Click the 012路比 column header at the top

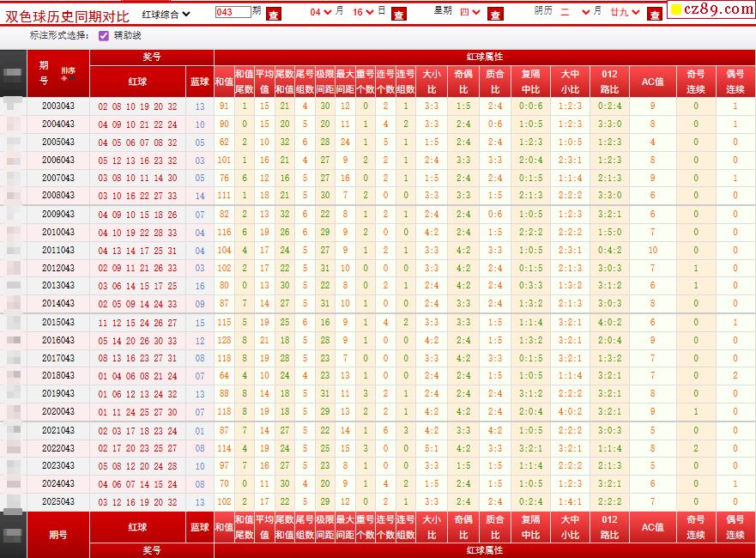pos(609,82)
